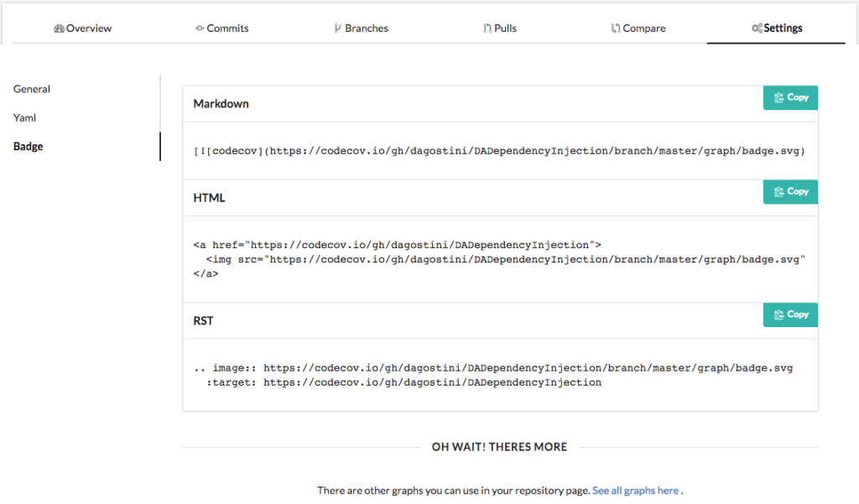This screenshot has width=859, height=504.
Task: Click the Compare tab icon
Action: [616, 29]
